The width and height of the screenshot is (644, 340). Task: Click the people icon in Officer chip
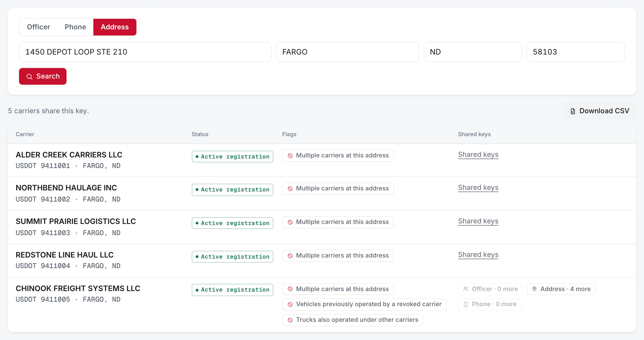[x=466, y=289]
